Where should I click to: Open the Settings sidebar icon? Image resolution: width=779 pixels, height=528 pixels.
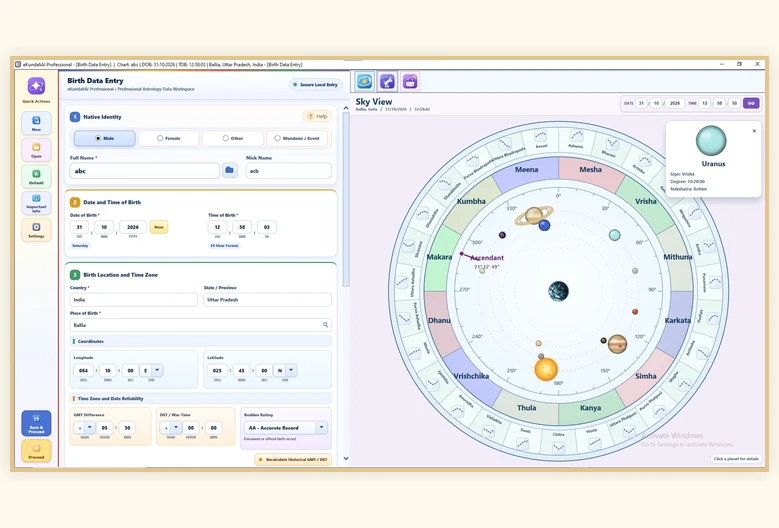[36, 229]
